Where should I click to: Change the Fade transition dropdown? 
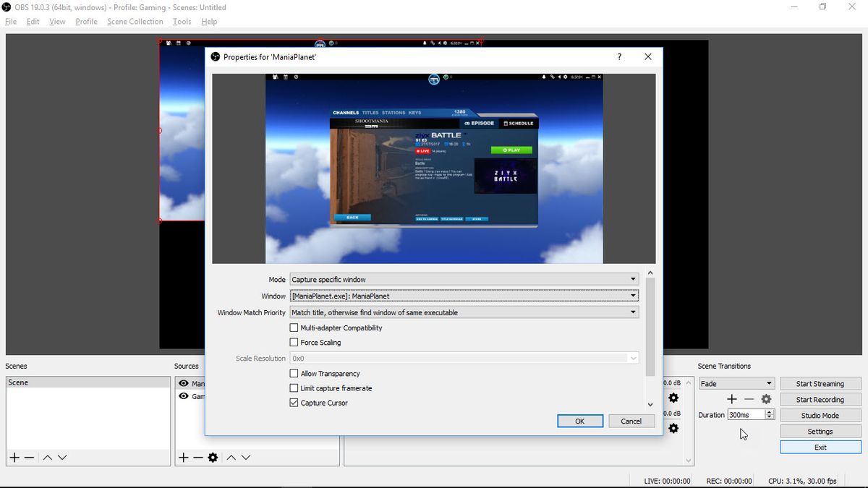(737, 383)
